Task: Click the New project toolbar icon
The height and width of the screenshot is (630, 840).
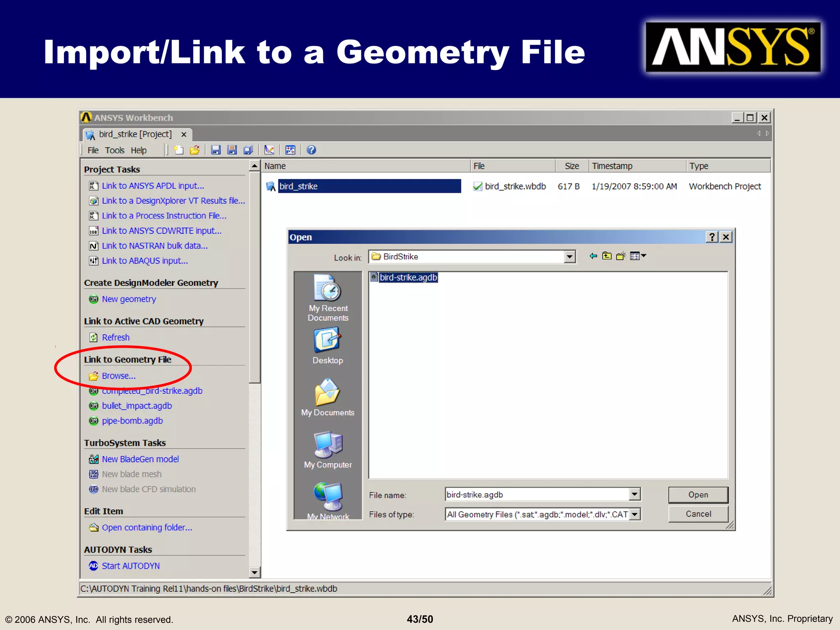Action: (x=179, y=150)
